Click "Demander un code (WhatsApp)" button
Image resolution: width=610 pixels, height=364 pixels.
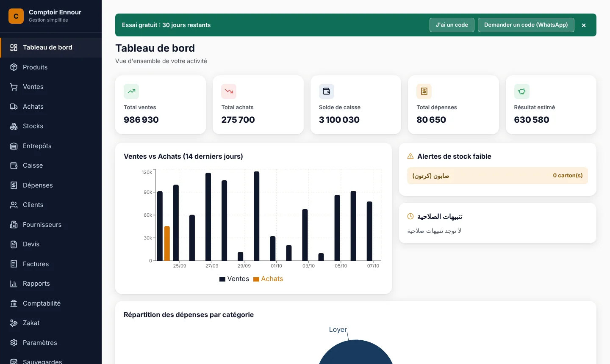pyautogui.click(x=526, y=25)
